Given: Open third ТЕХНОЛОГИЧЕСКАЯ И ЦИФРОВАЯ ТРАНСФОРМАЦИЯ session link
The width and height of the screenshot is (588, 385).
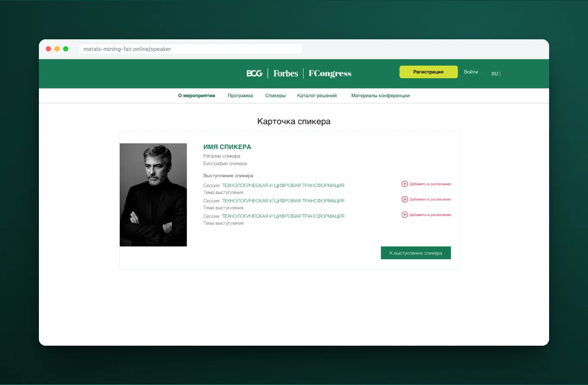Looking at the screenshot, I should (283, 216).
